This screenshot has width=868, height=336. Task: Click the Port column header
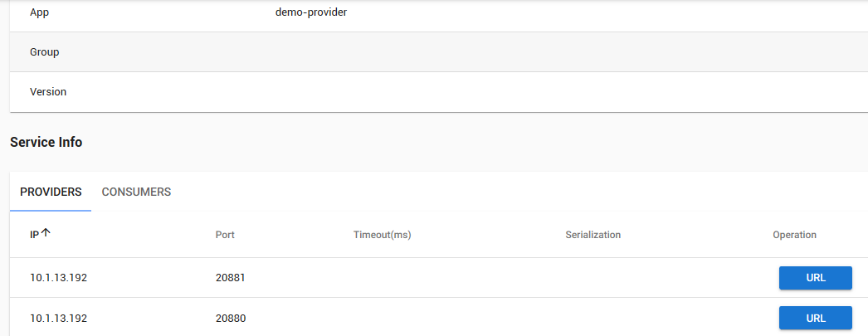tap(225, 235)
